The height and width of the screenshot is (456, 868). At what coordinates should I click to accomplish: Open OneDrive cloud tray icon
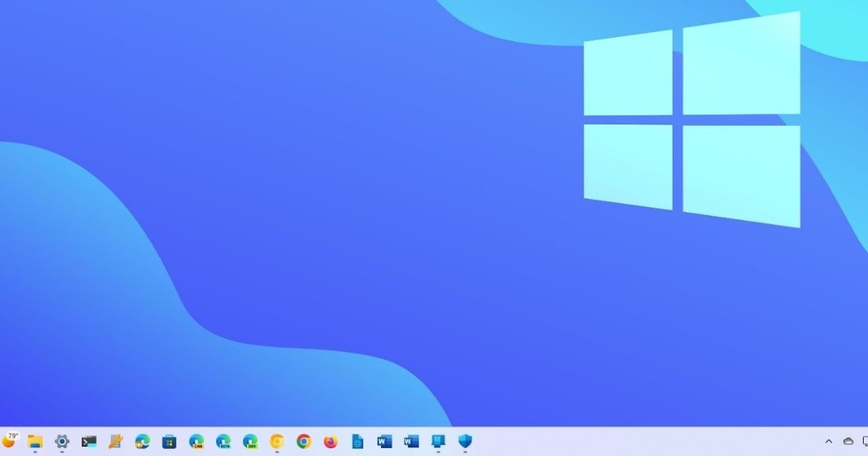(848, 442)
